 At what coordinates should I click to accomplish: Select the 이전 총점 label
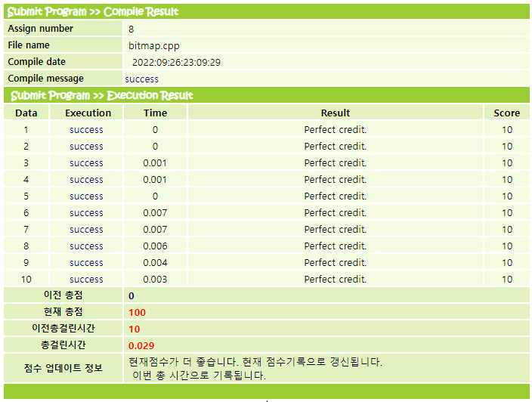(63, 295)
